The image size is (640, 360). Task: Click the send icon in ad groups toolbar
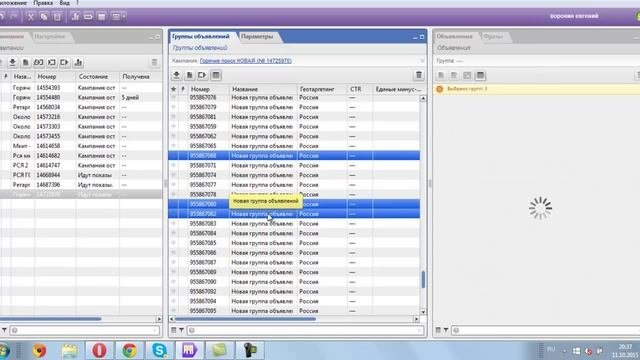coord(202,75)
